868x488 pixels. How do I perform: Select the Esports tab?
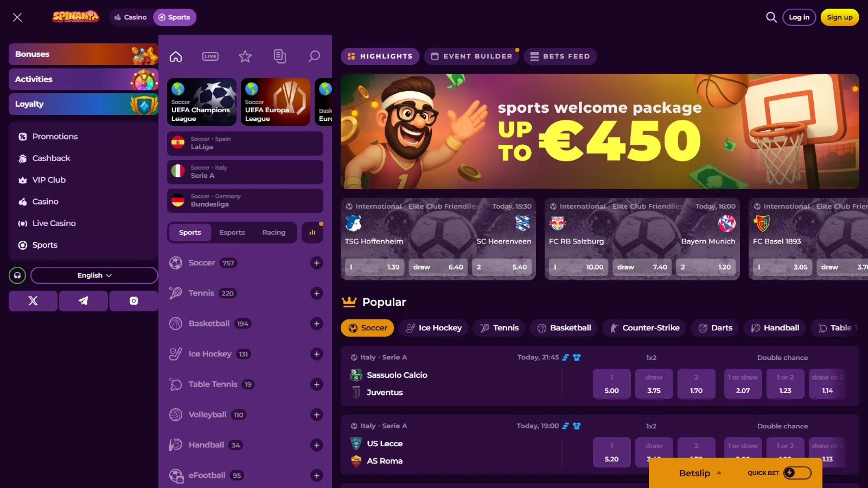[232, 233]
